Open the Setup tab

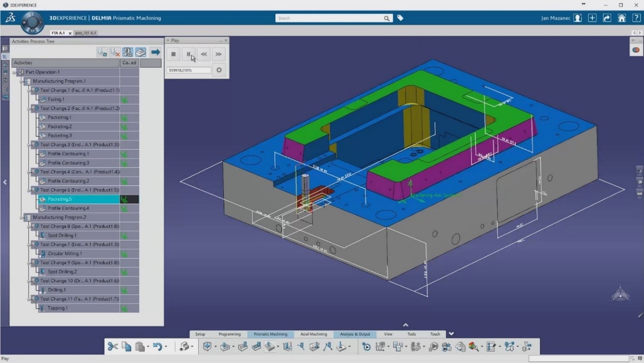[200, 334]
